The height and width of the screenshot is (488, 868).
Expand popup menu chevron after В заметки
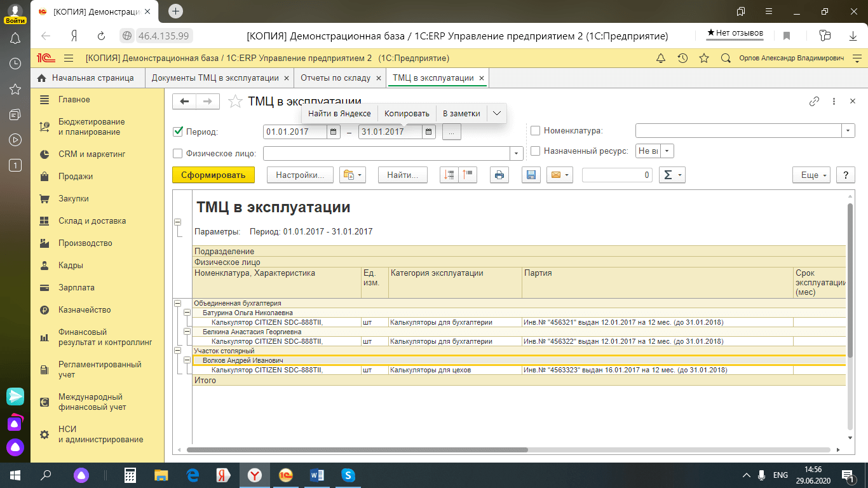click(x=497, y=113)
